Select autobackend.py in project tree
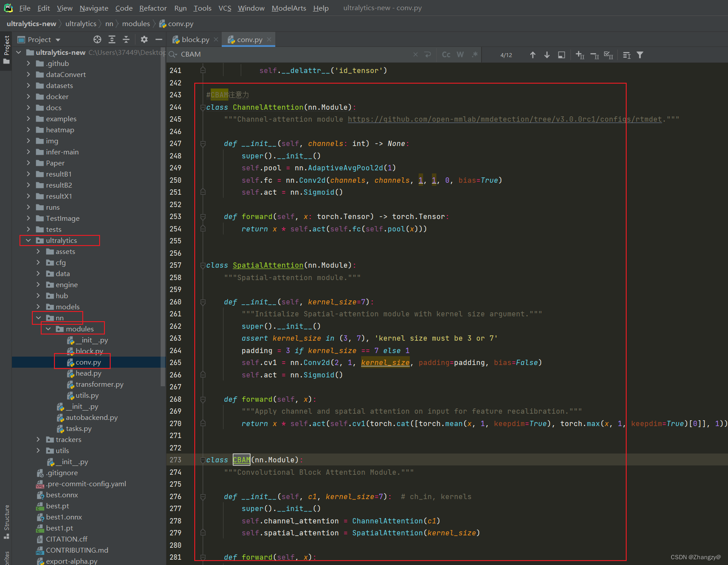This screenshot has height=565, width=728. tap(92, 417)
